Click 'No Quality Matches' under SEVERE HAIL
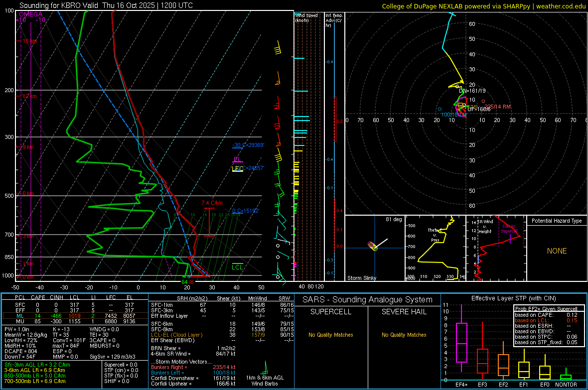 pyautogui.click(x=404, y=335)
